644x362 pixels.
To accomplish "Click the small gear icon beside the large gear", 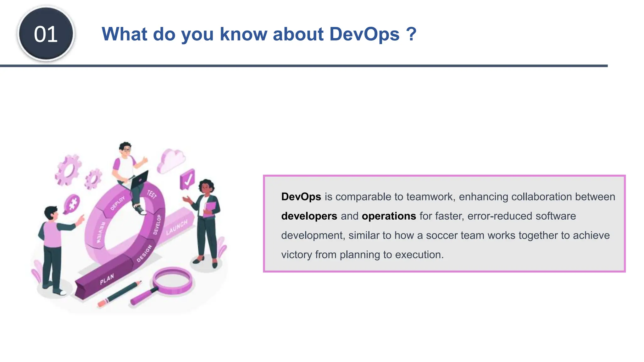I will pyautogui.click(x=93, y=179).
